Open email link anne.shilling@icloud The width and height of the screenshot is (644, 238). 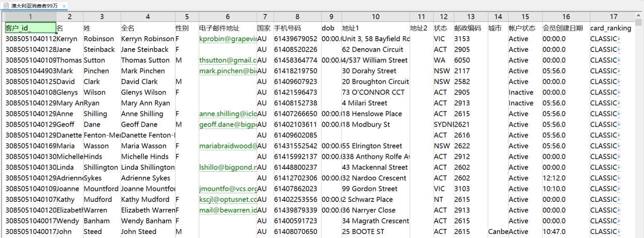point(228,114)
